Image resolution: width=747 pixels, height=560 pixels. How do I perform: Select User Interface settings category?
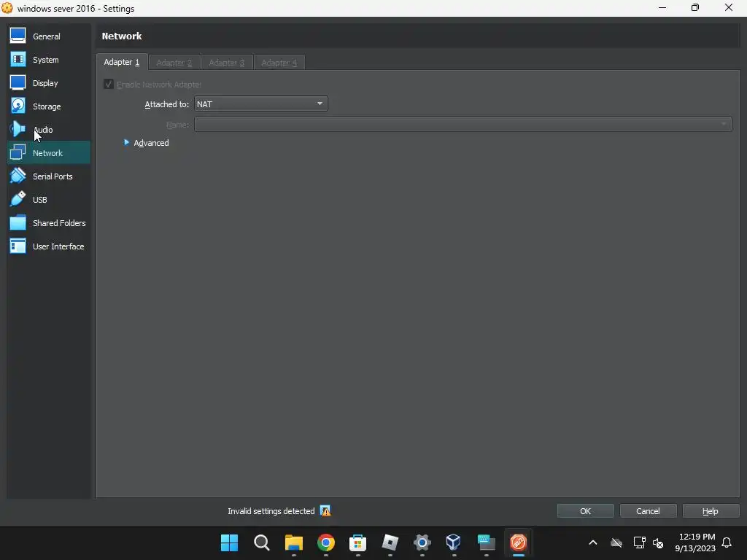point(49,246)
